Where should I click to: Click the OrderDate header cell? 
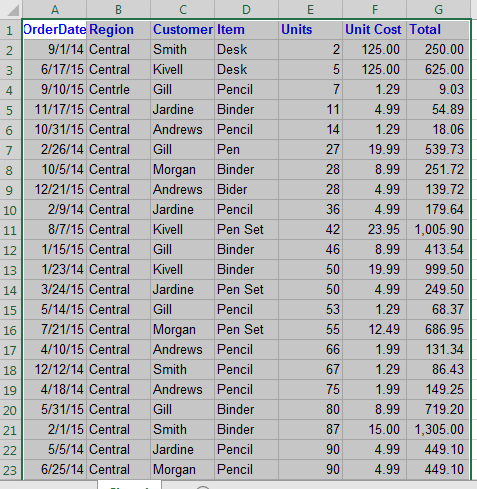[55, 30]
